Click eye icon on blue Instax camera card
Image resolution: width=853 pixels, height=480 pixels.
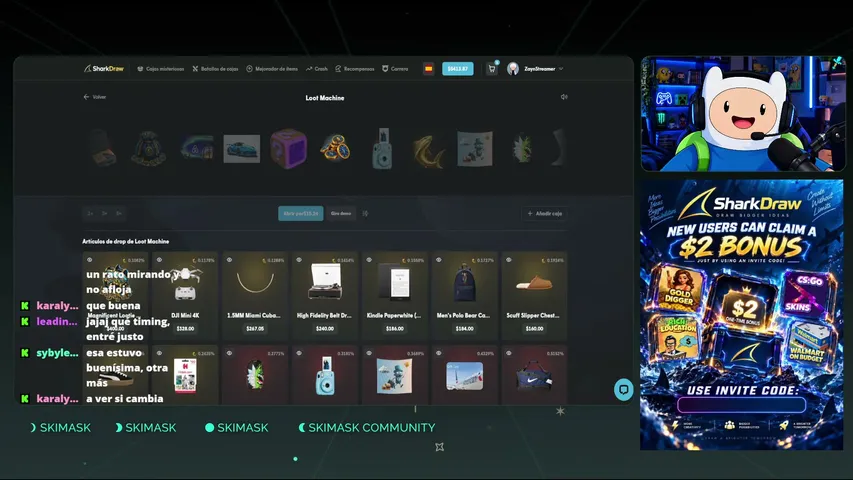pyautogui.click(x=299, y=353)
